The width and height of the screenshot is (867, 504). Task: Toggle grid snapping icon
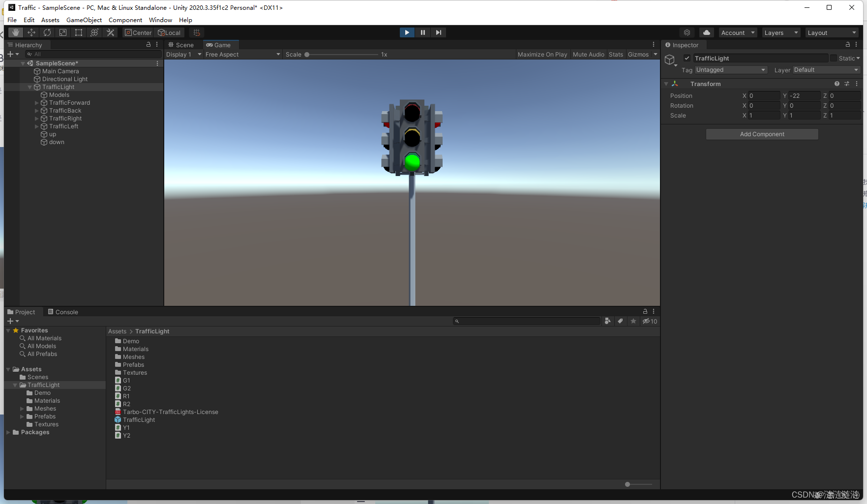(x=197, y=32)
